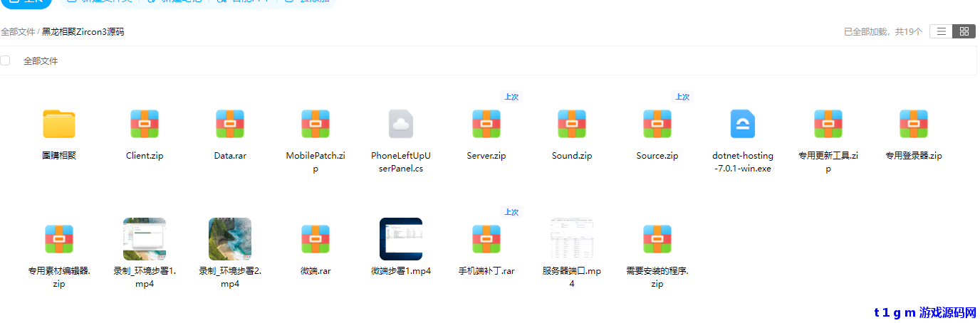The width and height of the screenshot is (980, 323).
Task: Select the MobilePatch.zip archive icon
Action: pyautogui.click(x=316, y=124)
